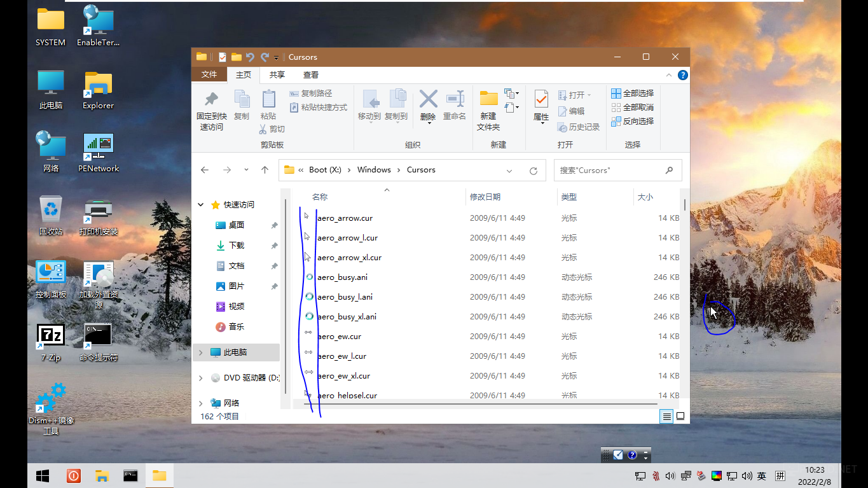Click the red power icon on taskbar
Viewport: 868px width, 488px height.
pyautogui.click(x=74, y=476)
